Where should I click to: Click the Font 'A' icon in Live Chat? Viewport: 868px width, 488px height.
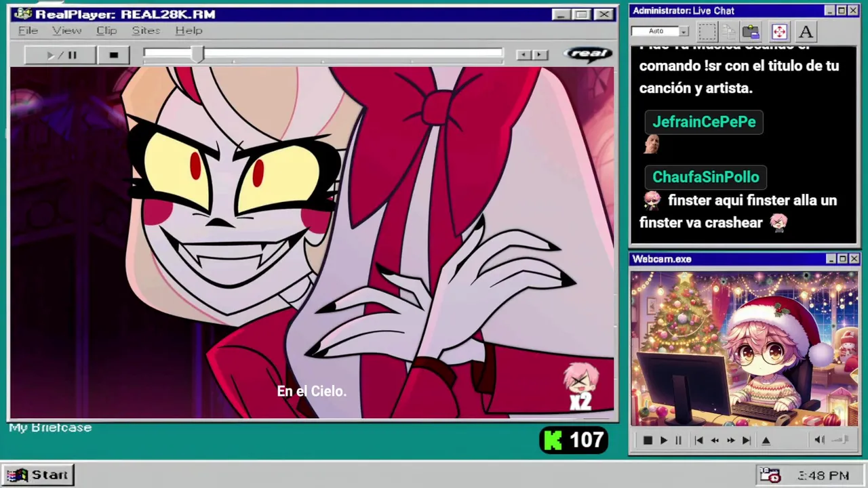806,31
